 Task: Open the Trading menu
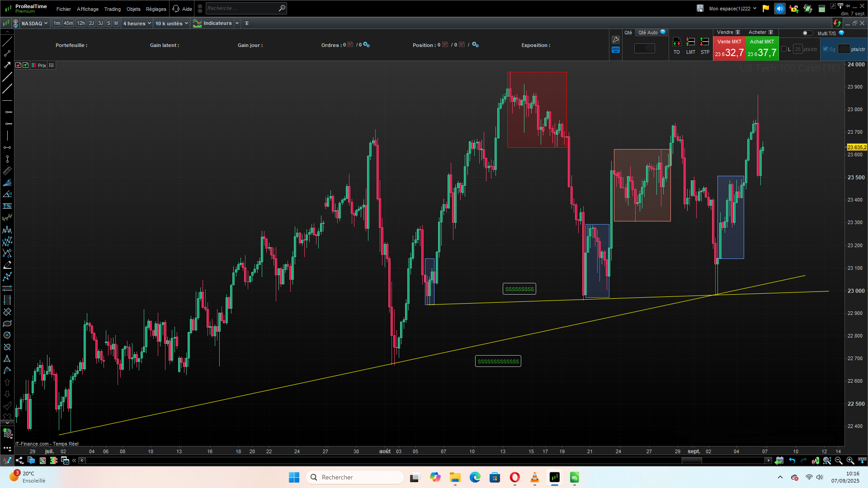pos(112,9)
